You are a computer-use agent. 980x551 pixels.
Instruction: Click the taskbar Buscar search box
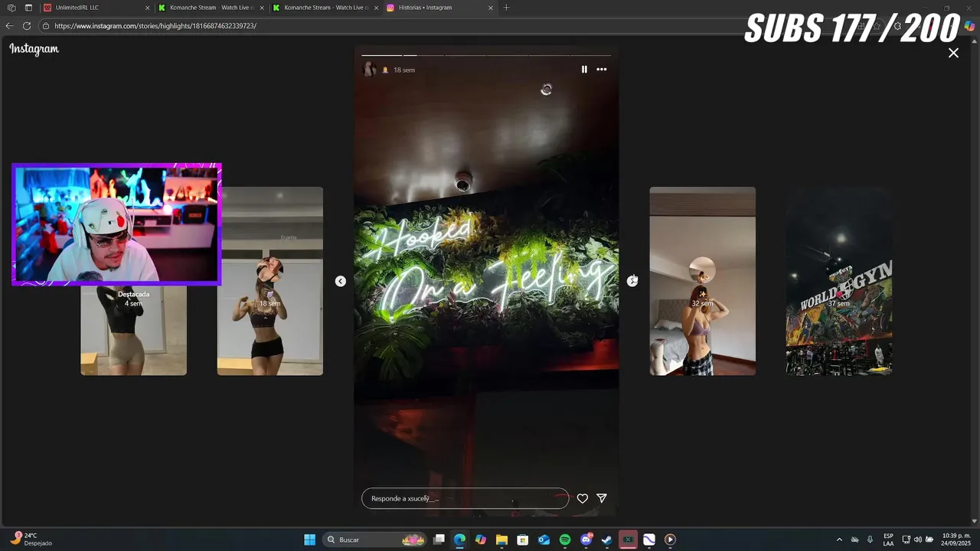(x=375, y=540)
